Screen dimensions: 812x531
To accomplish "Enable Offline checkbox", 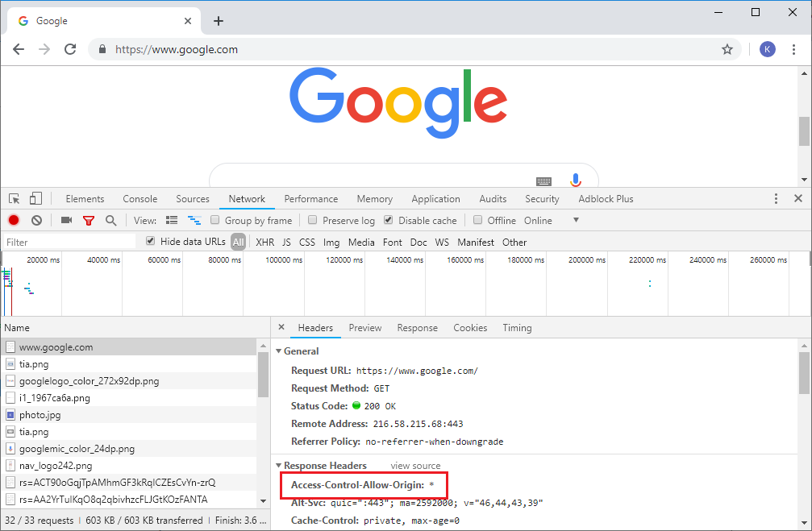I will (x=477, y=220).
